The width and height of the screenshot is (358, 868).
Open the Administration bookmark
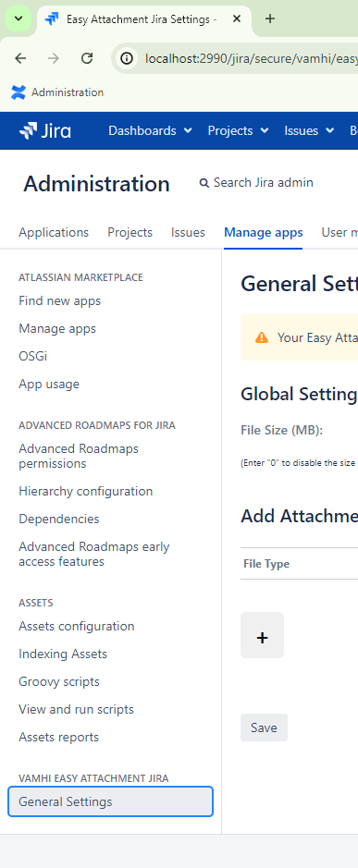click(57, 92)
